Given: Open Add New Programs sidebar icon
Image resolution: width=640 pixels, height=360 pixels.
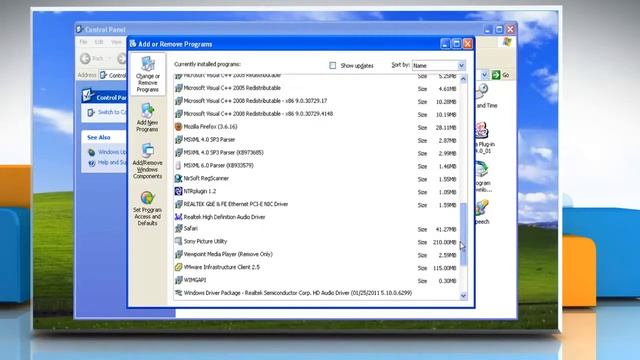Looking at the screenshot, I should coord(147,111).
